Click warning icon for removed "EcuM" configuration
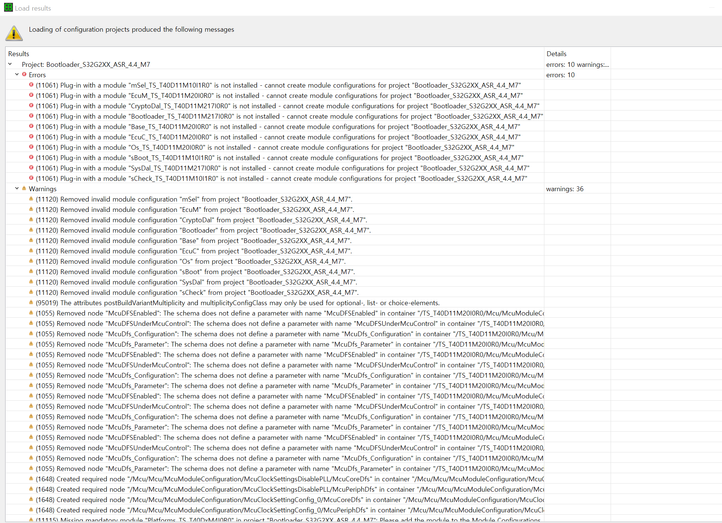722x523 pixels. coord(31,209)
